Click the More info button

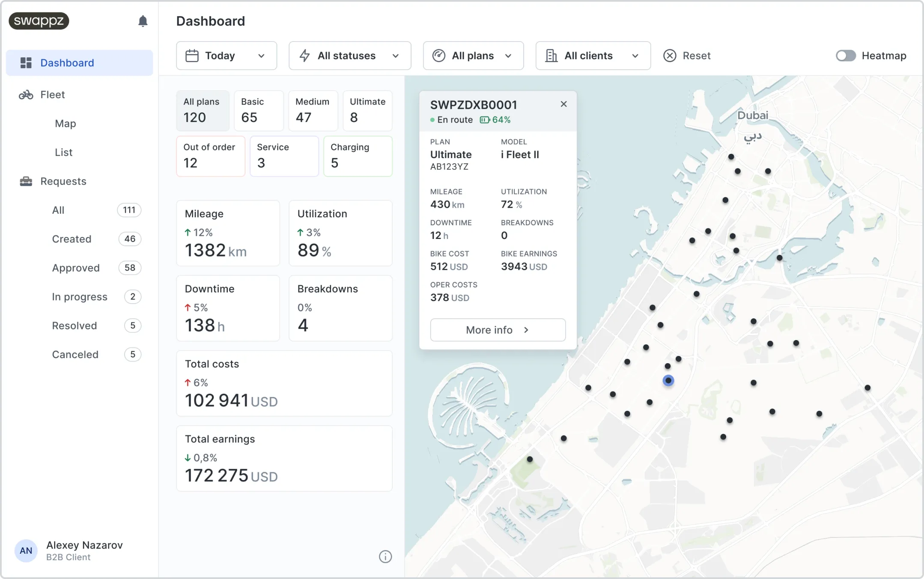498,330
